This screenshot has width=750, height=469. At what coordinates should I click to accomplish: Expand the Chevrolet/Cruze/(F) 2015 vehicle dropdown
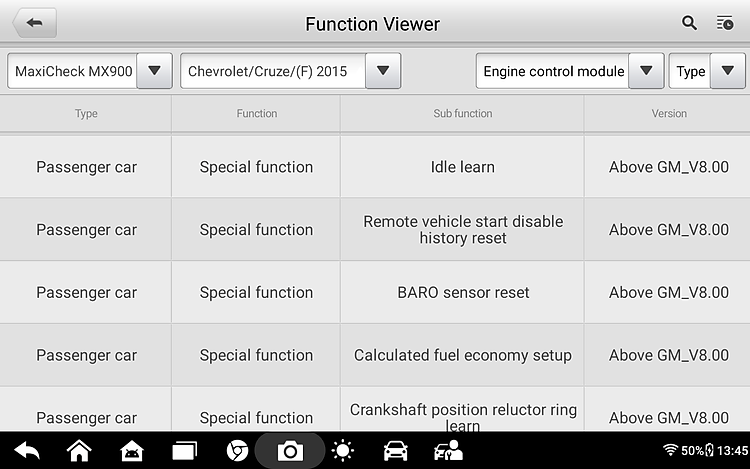click(x=383, y=71)
